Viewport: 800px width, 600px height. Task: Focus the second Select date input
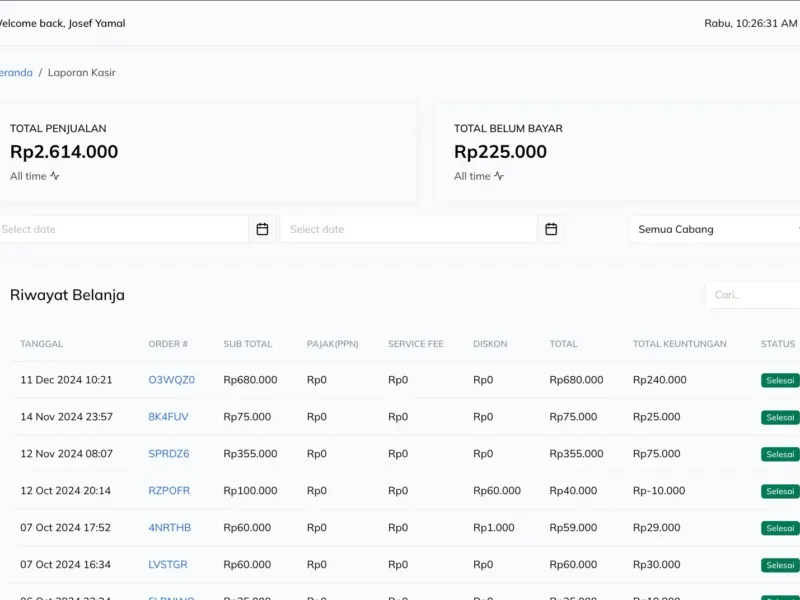(410, 229)
